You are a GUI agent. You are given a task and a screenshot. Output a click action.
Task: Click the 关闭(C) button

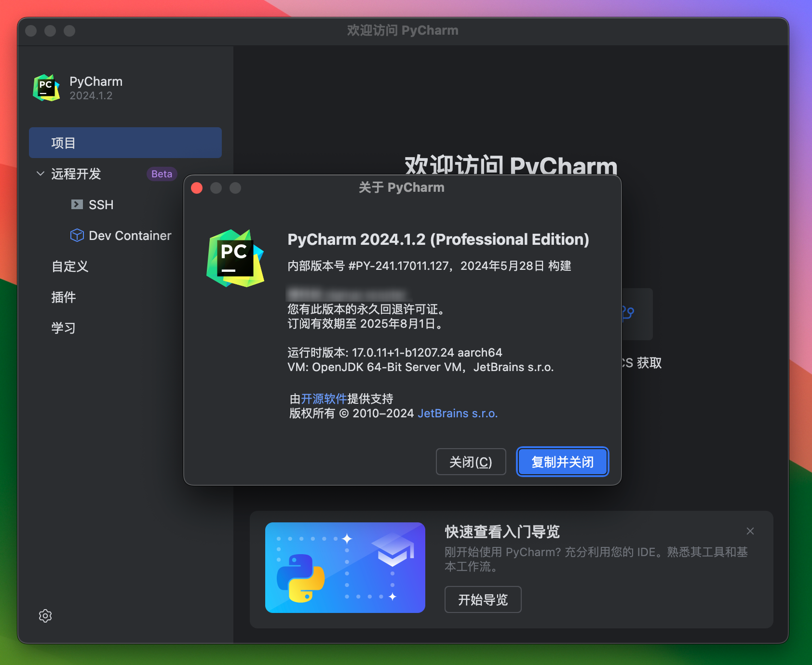point(471,462)
